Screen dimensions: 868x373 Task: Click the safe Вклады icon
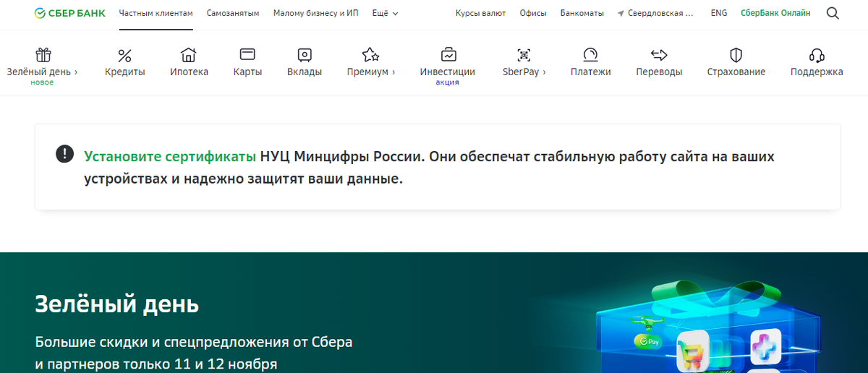[x=305, y=55]
